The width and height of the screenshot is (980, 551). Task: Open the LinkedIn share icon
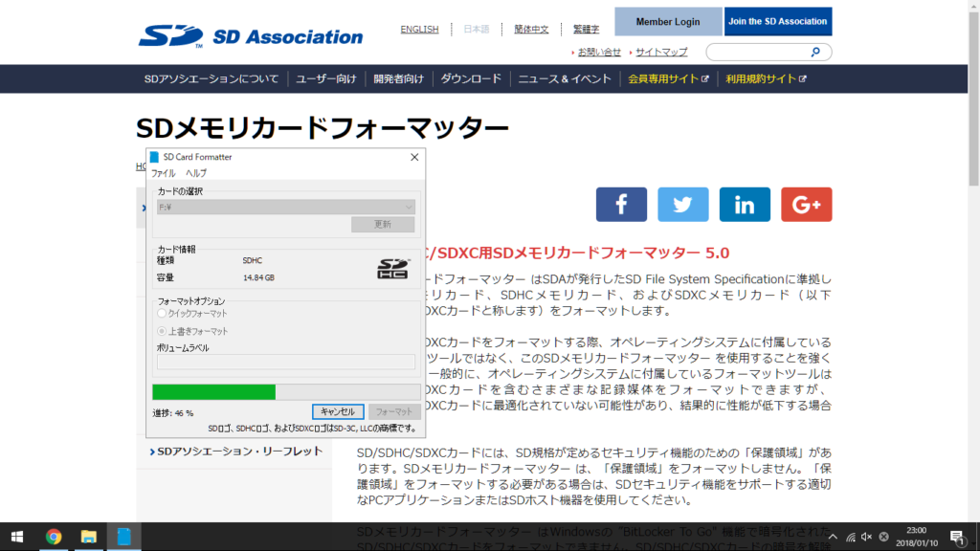(745, 205)
